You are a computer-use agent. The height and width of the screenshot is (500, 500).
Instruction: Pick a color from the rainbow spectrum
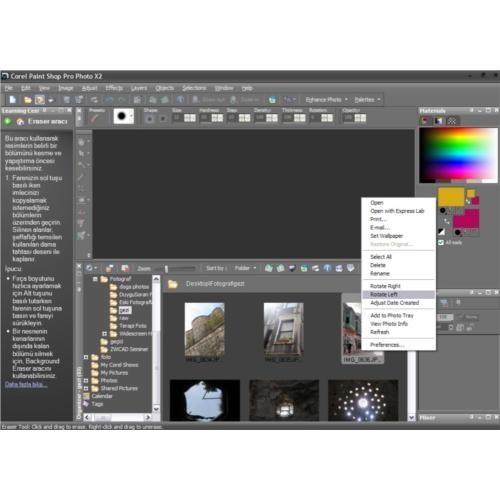pyautogui.click(x=458, y=155)
